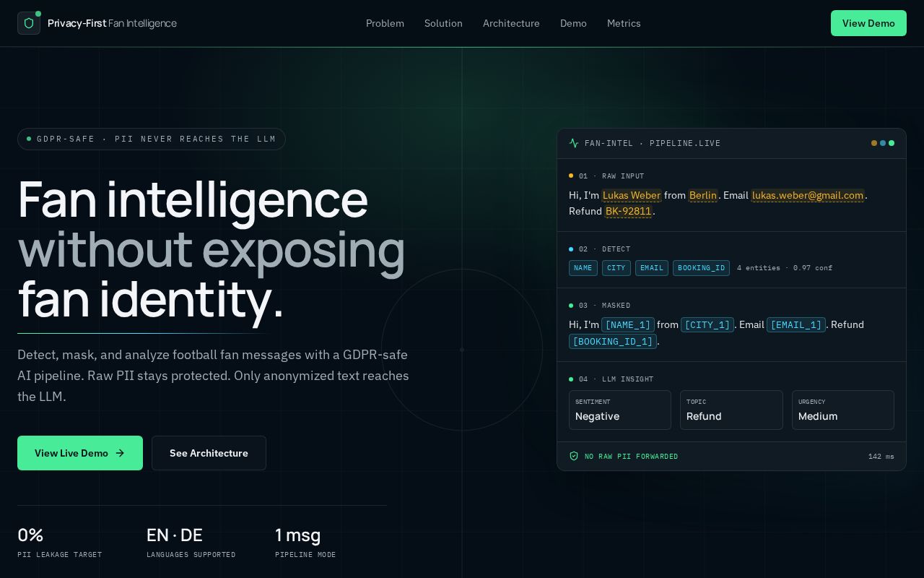Click the EMAIL entity tag
The height and width of the screenshot is (578, 924).
652,268
